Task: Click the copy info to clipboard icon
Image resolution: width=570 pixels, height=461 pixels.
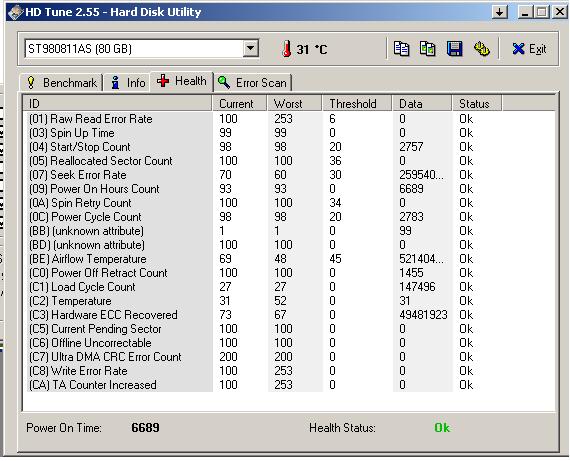Action: coord(401,49)
